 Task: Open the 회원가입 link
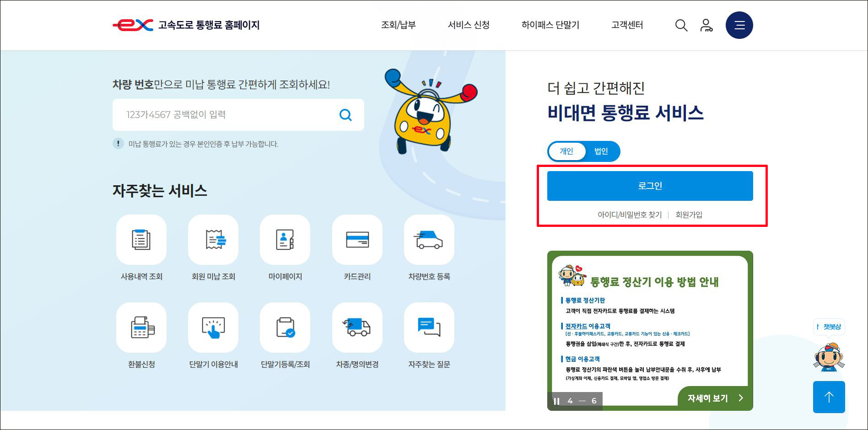click(689, 215)
